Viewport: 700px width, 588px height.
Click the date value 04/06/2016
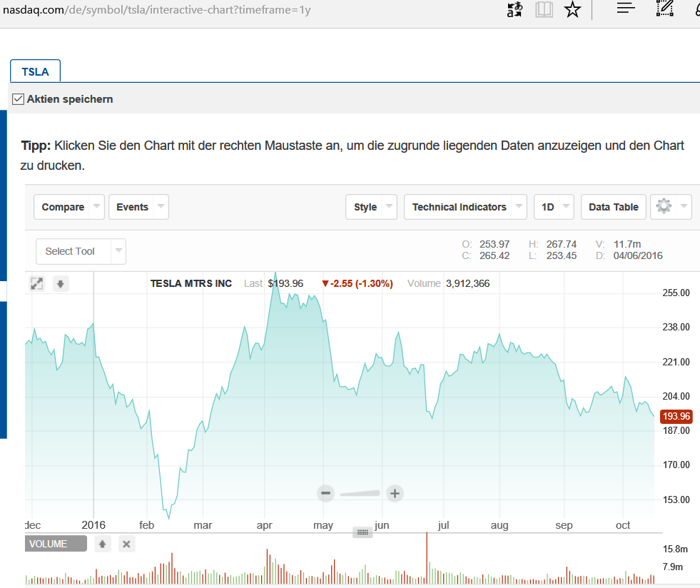638,255
